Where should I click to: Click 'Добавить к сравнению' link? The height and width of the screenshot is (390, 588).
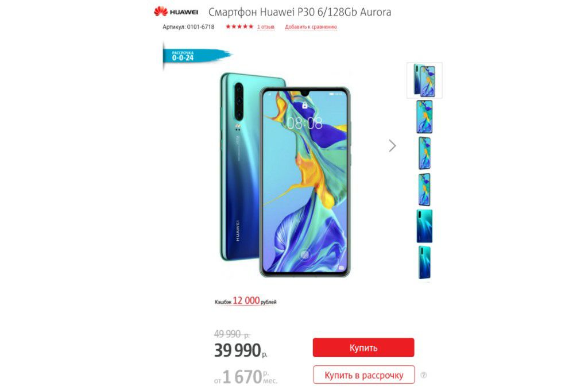click(311, 27)
